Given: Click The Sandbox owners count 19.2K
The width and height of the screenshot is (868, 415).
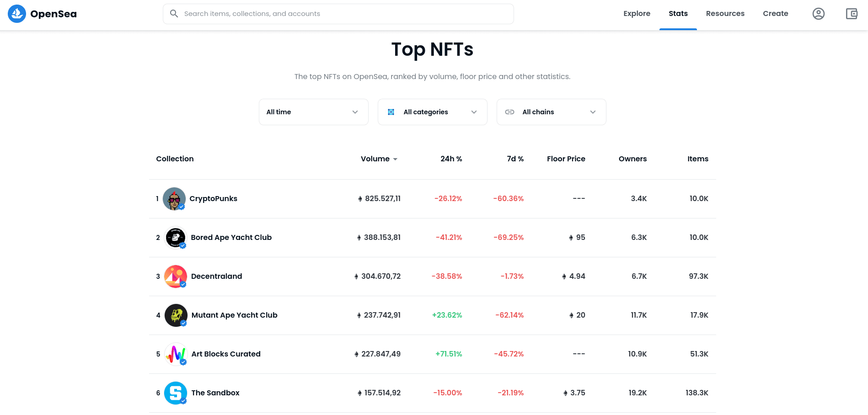Looking at the screenshot, I should coord(638,393).
